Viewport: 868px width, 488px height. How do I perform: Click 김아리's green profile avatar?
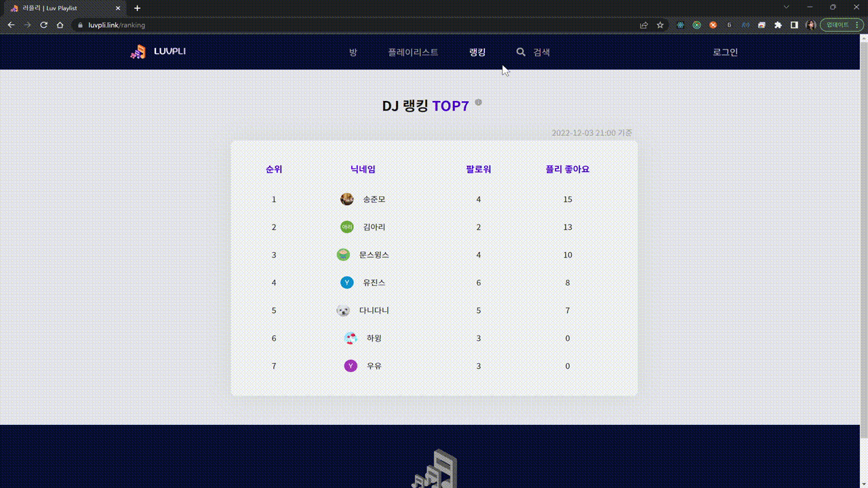point(347,227)
